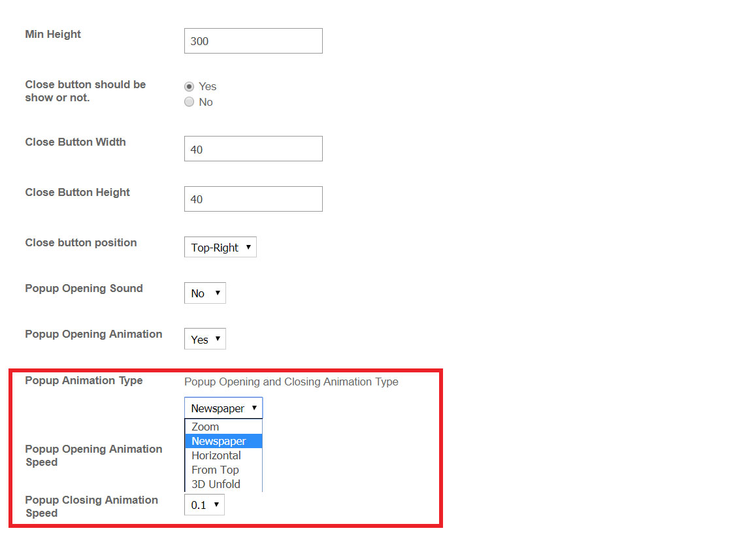Open the Popup Opening Sound dropdown

click(205, 293)
